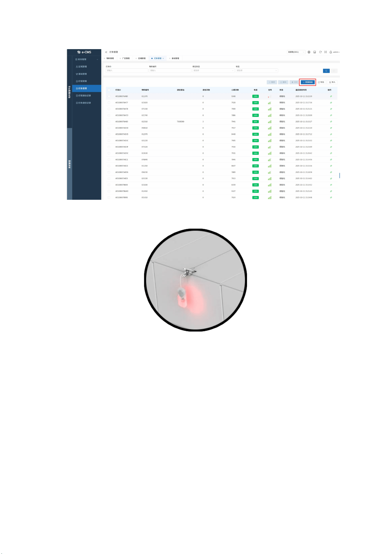Click the 批量添加 button
The height and width of the screenshot is (554, 392).
pyautogui.click(x=308, y=82)
